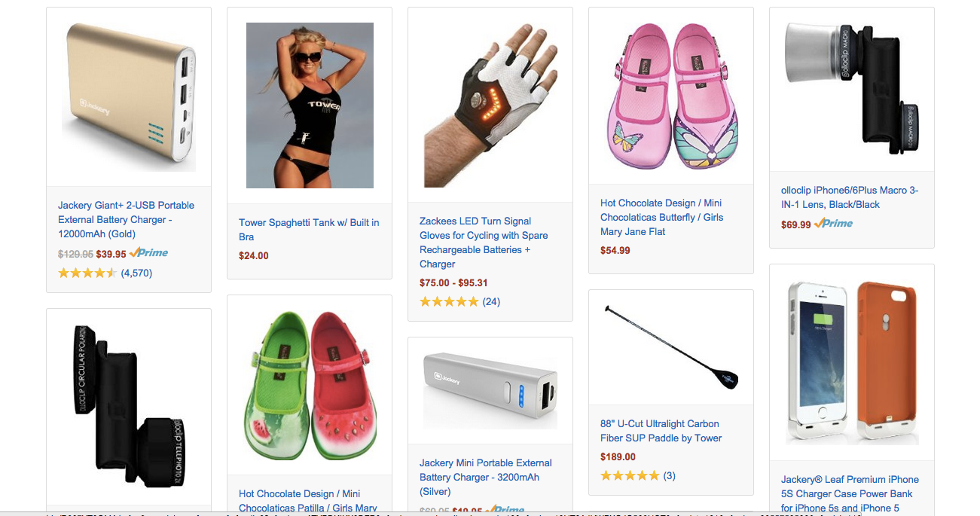Open the carbon fiber SUP paddle image
The width and height of the screenshot is (980, 516).
[671, 347]
